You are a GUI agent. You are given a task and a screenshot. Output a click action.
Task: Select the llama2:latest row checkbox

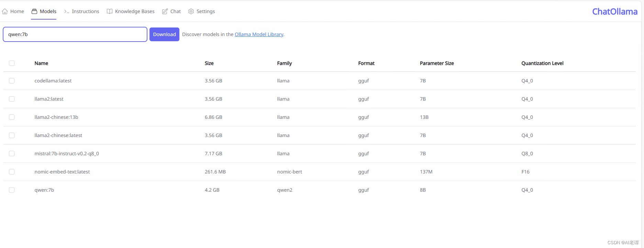12,99
